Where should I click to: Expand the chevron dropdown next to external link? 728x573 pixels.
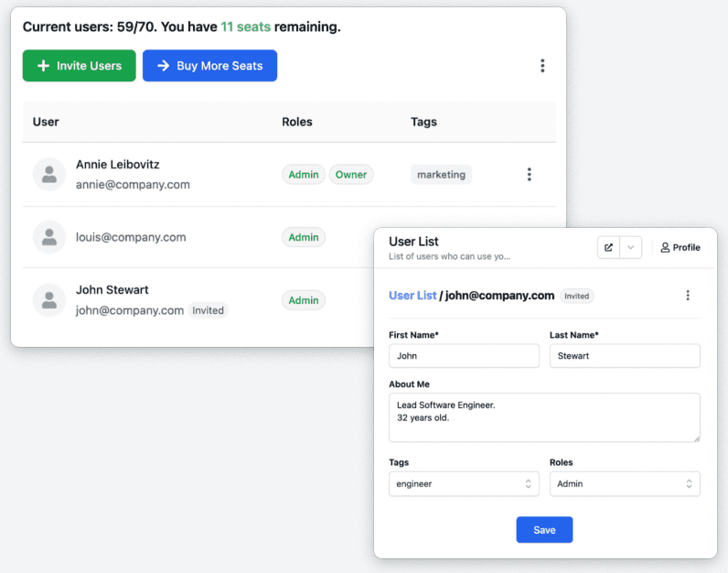pos(631,247)
